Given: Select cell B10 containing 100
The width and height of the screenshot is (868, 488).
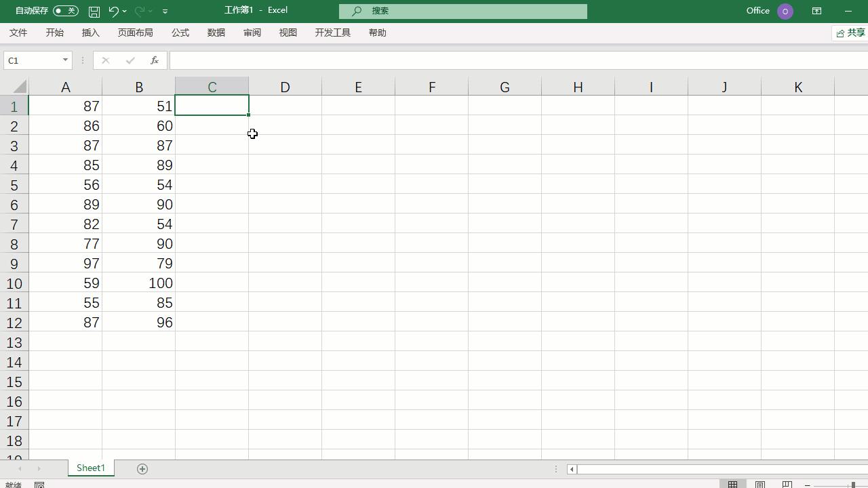Looking at the screenshot, I should click(x=139, y=283).
